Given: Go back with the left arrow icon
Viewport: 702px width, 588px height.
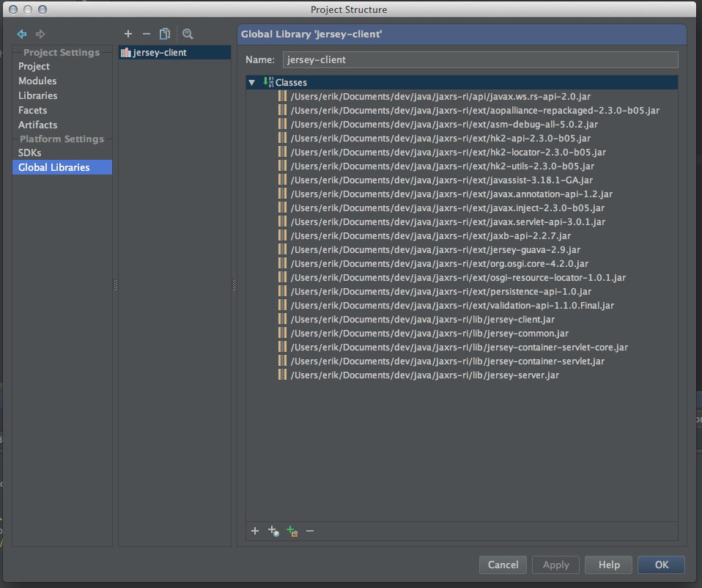Looking at the screenshot, I should coord(21,34).
